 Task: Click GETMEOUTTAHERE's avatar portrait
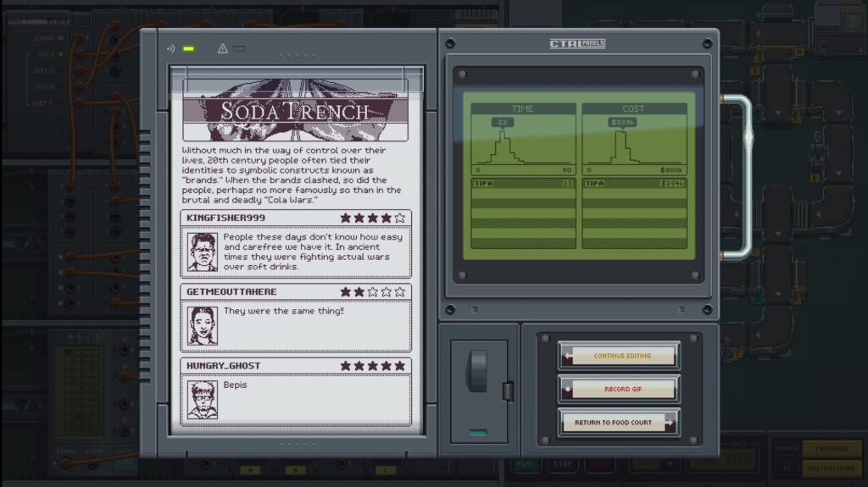(x=202, y=326)
